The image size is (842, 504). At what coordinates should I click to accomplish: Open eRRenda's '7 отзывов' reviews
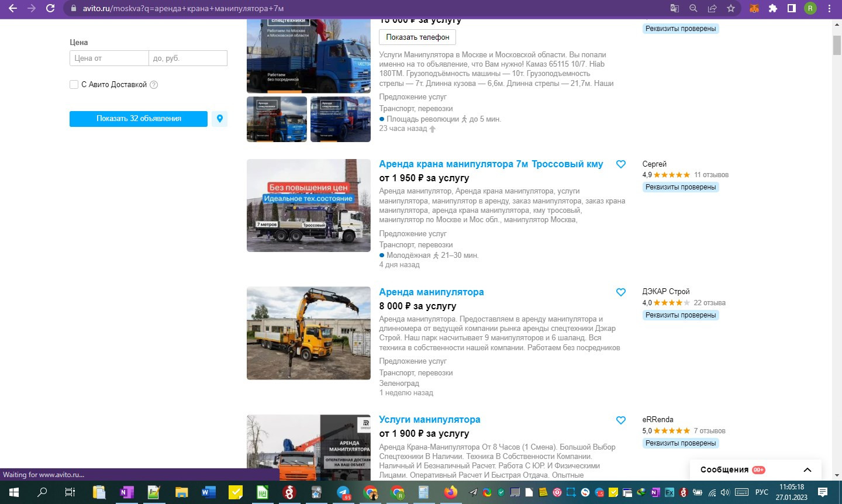709,431
